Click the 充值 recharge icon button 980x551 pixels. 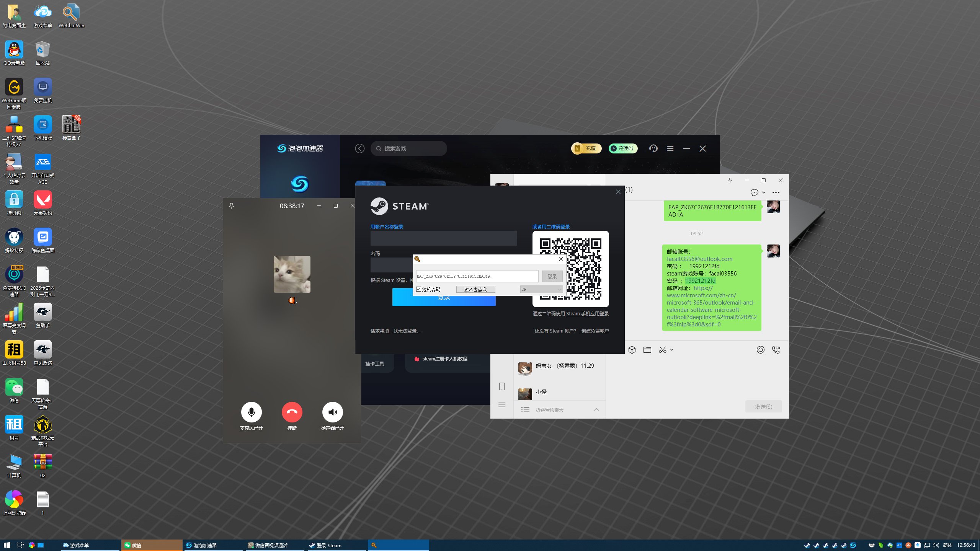586,148
